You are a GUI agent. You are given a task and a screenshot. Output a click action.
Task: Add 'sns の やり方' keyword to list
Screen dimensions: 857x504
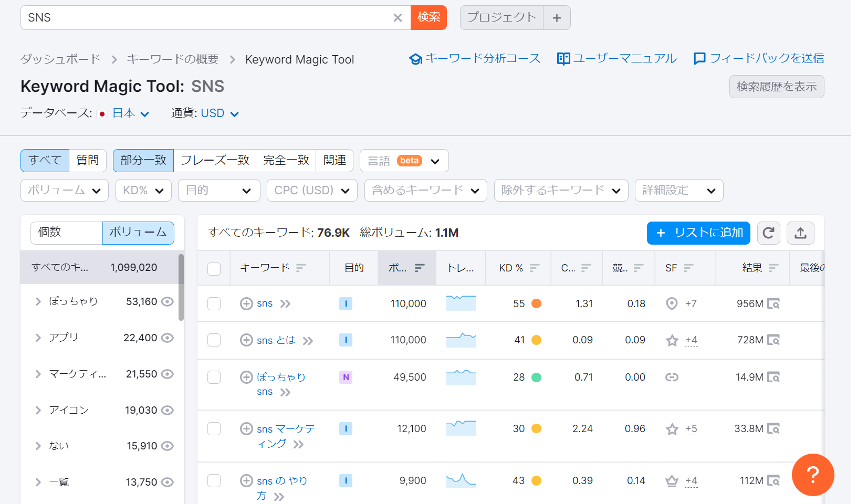[x=246, y=480]
